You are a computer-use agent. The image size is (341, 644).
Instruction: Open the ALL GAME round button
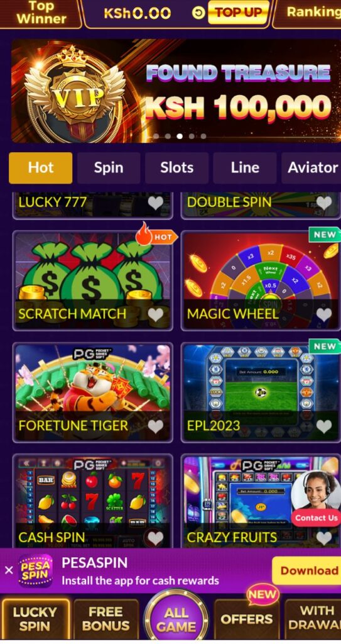click(x=176, y=619)
